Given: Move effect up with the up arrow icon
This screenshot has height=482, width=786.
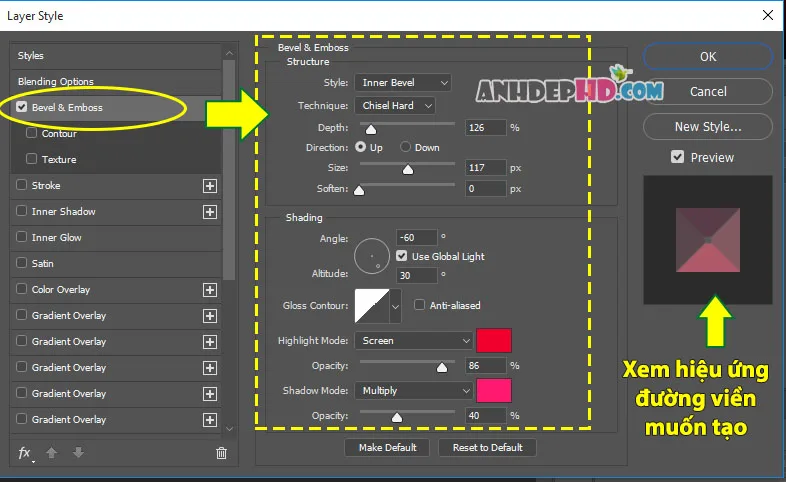Looking at the screenshot, I should pyautogui.click(x=51, y=453).
